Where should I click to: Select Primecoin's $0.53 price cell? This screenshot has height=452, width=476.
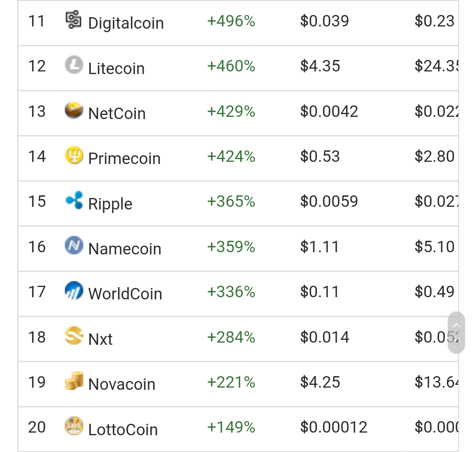[x=320, y=157]
